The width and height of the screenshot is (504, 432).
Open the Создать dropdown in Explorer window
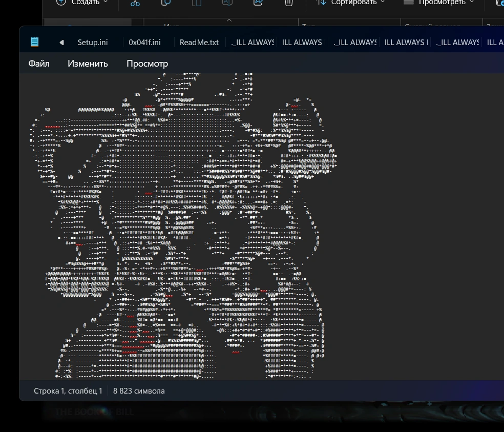pyautogui.click(x=82, y=3)
